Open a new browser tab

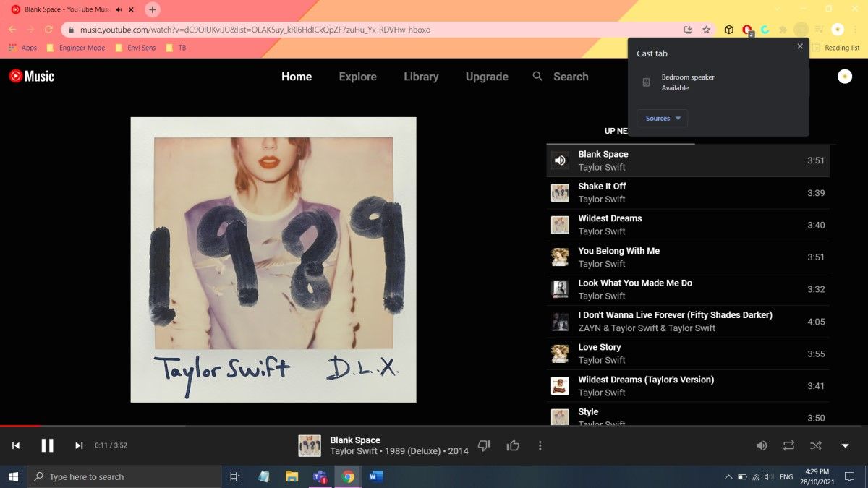tap(152, 9)
